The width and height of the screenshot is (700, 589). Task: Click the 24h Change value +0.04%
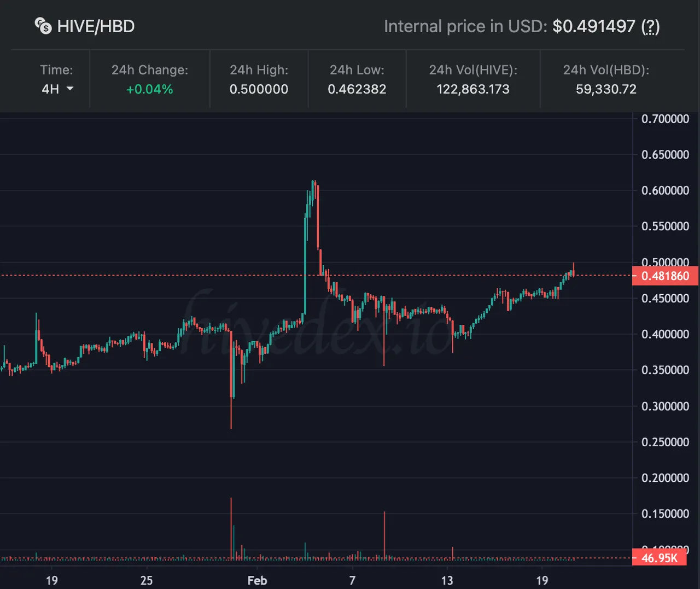(x=149, y=89)
